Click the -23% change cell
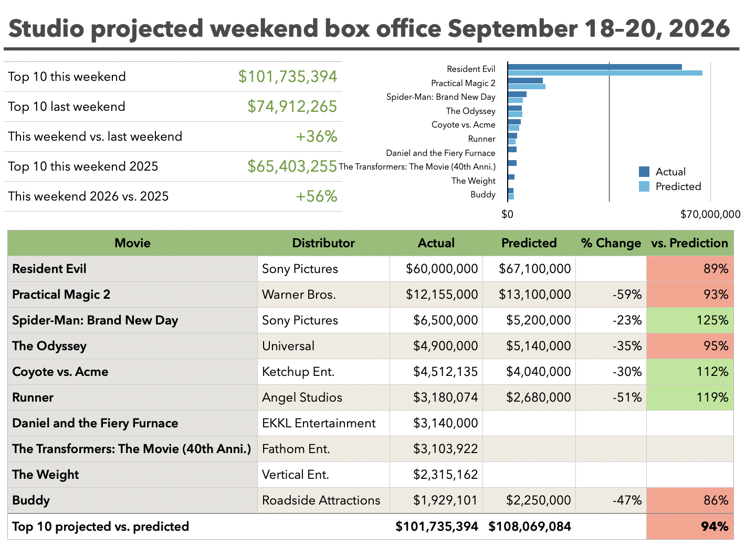 611,320
